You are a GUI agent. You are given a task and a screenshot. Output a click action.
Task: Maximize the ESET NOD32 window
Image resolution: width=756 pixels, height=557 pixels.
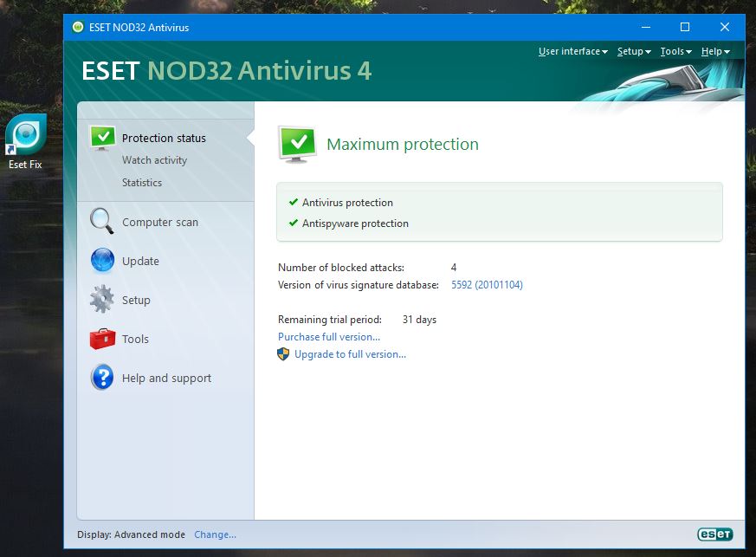click(x=685, y=27)
